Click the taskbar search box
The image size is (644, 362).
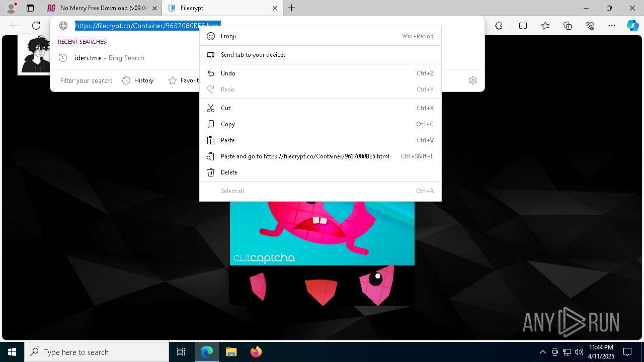tap(97, 352)
